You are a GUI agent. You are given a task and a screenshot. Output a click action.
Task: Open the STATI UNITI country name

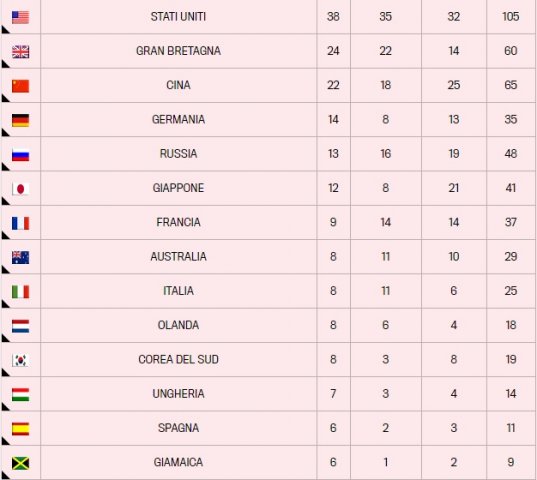click(178, 16)
